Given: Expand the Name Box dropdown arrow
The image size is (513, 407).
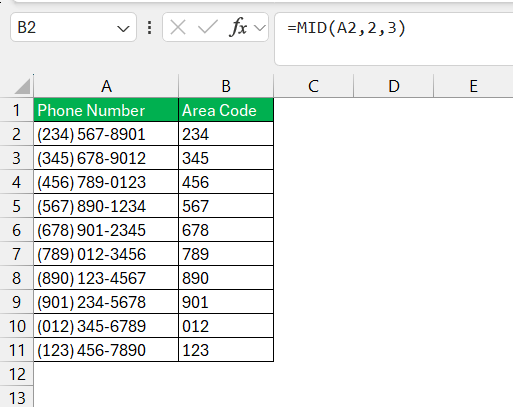Looking at the screenshot, I should coord(123,29).
